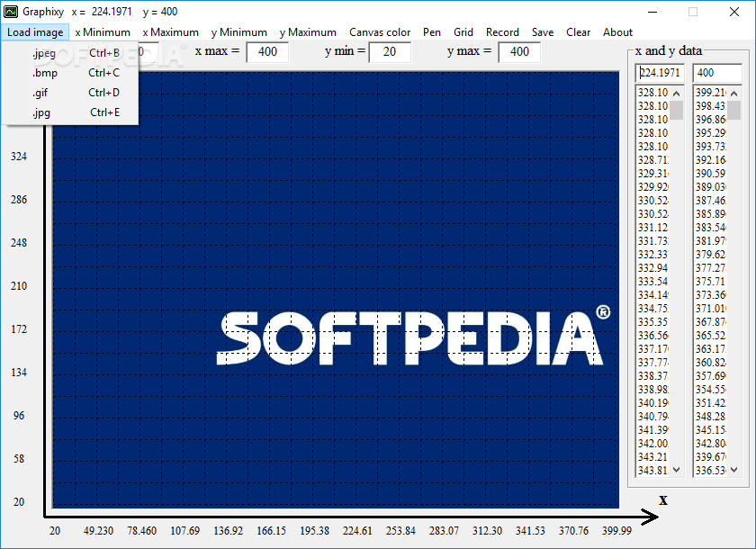Open the y Maximum menu
756x549 pixels.
coord(308,32)
